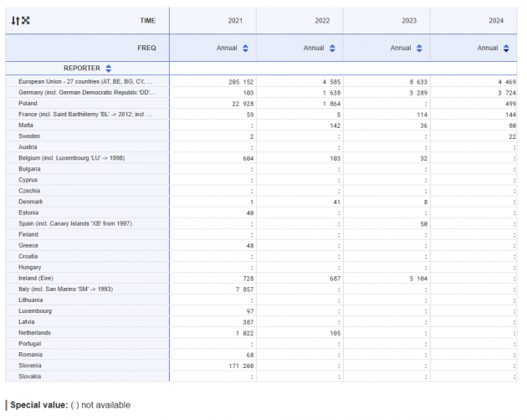Click the expand table crossed-arrows icon
Screen dimensions: 527x420
point(26,21)
